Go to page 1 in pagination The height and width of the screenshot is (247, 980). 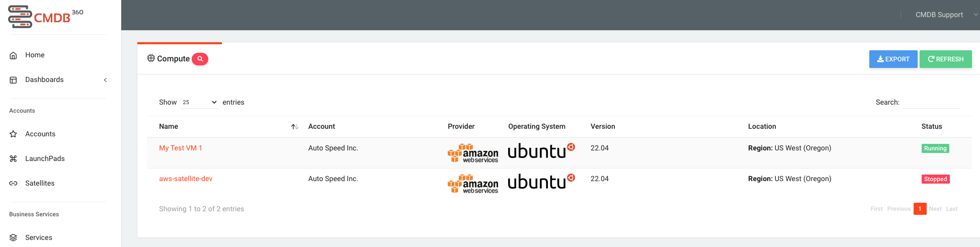tap(920, 209)
